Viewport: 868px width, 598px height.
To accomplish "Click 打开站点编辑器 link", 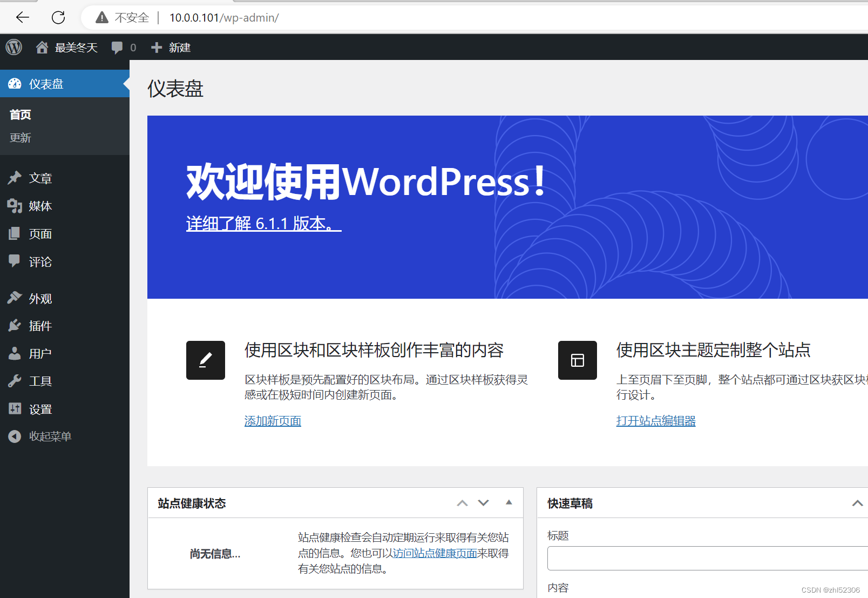I will tap(656, 421).
